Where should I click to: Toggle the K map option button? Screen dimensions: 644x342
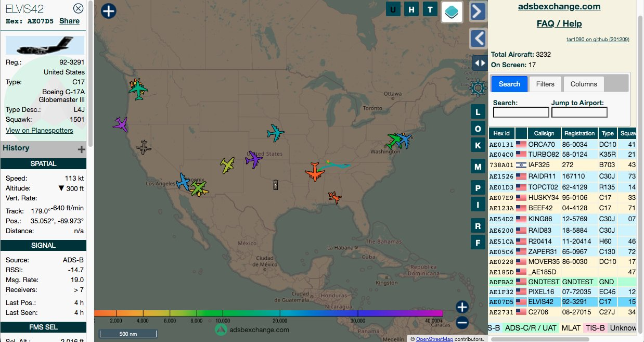478,144
